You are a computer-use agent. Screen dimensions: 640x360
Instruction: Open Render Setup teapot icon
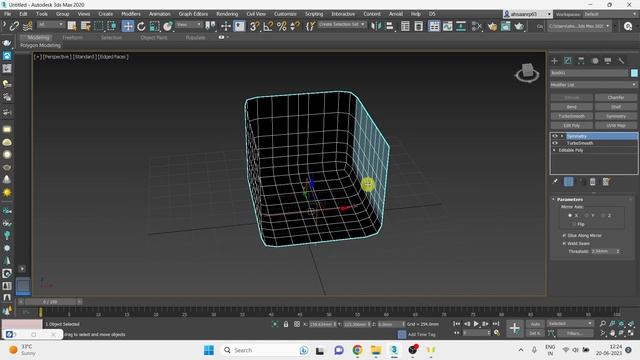coord(492,26)
